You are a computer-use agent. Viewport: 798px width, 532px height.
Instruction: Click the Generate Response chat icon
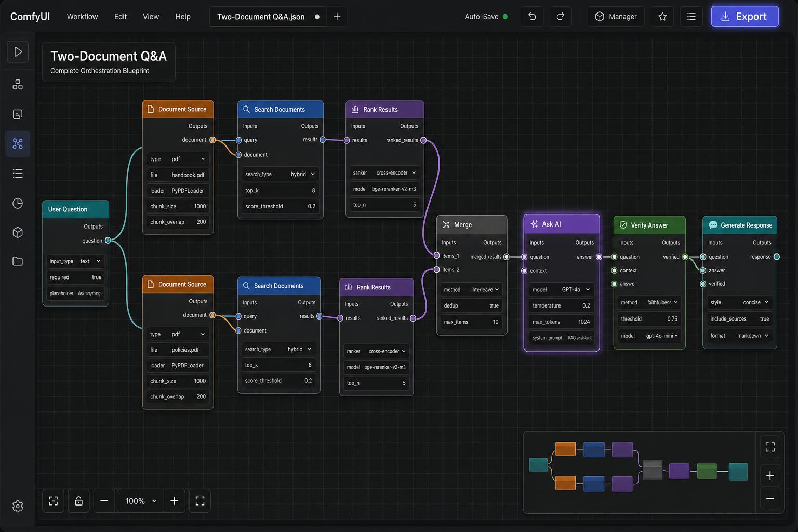pos(713,225)
